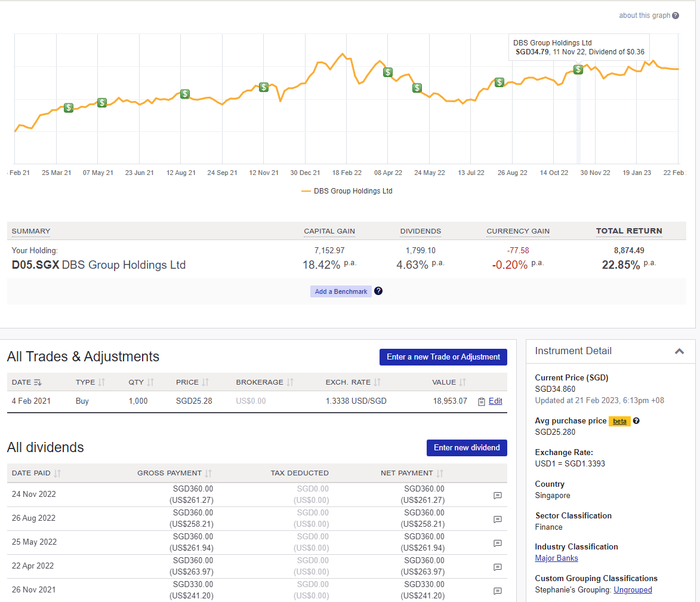The height and width of the screenshot is (602, 700).
Task: Select the 22 Apr 2022 dividend date
Action: 33,566
